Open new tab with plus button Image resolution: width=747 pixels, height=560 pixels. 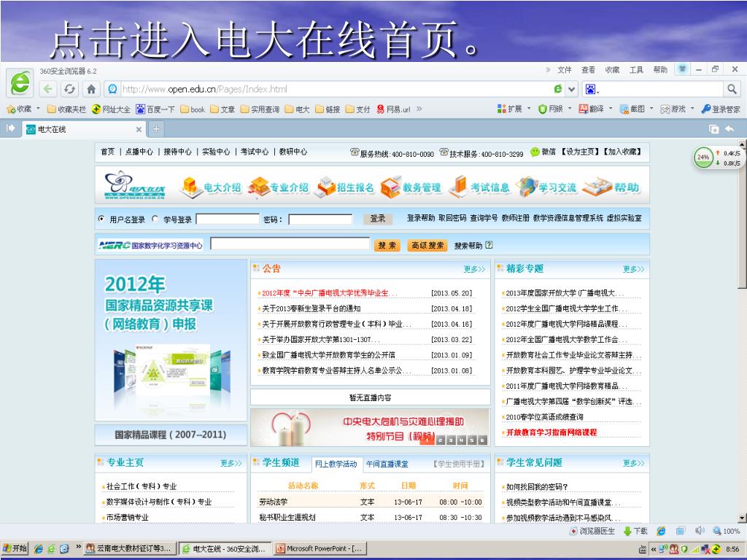pos(156,129)
